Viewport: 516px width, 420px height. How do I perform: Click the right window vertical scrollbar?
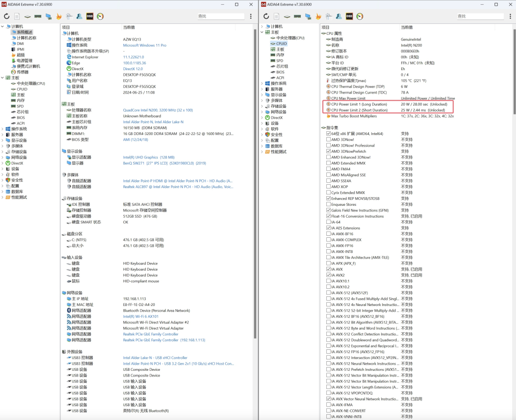point(515,72)
